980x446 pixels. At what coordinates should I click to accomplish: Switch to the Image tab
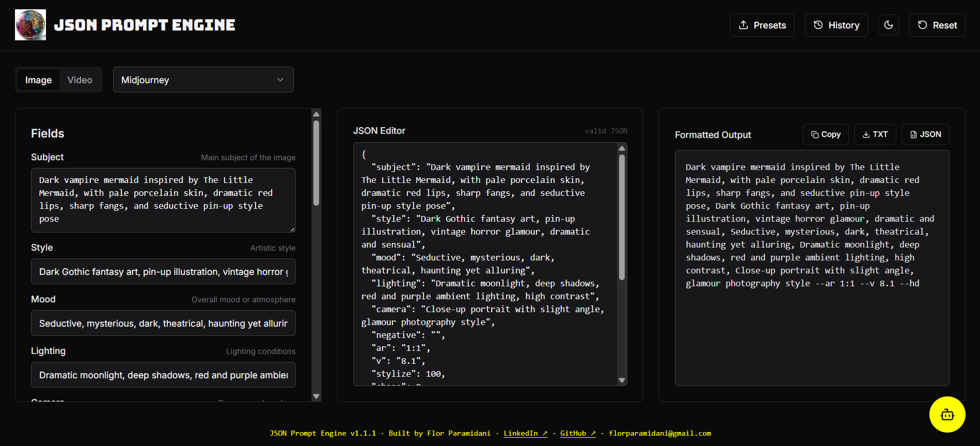pos(38,80)
